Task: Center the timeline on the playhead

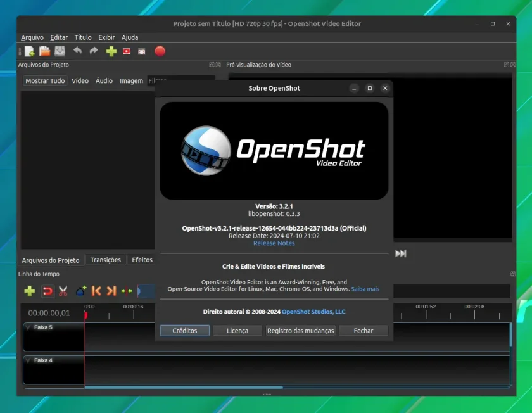Action: pyautogui.click(x=127, y=291)
